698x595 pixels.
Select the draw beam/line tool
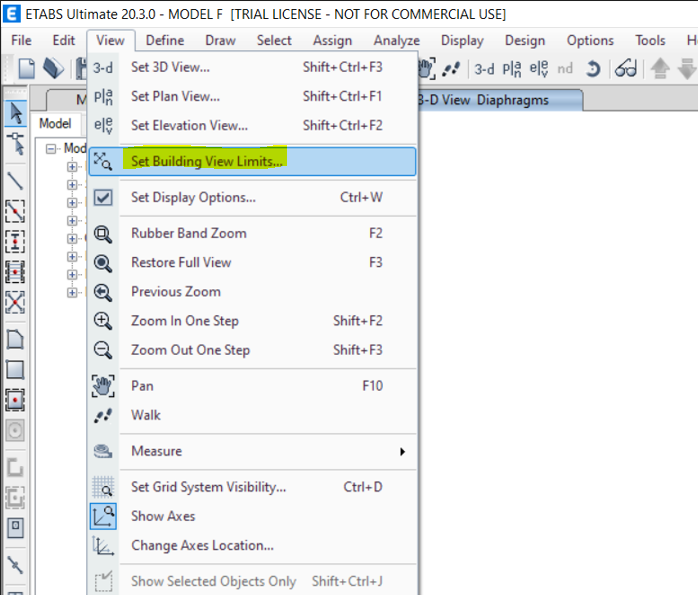click(x=15, y=181)
